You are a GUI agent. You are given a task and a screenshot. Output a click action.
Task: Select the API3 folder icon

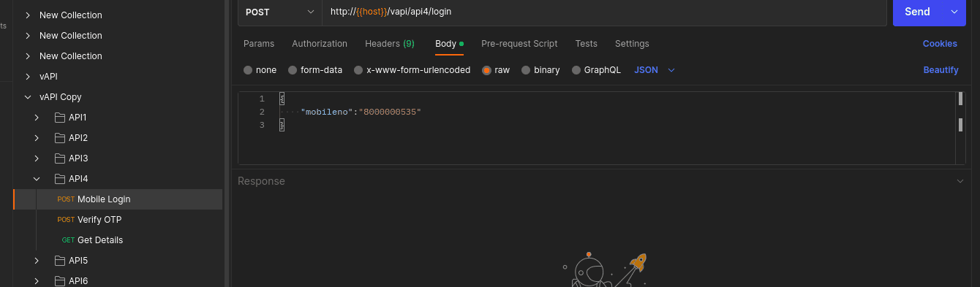point(60,158)
